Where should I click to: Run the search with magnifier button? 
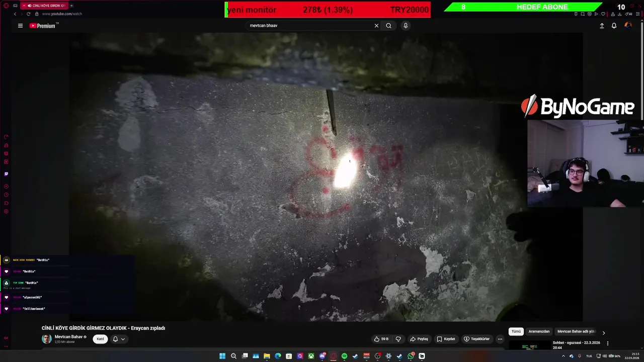click(388, 26)
